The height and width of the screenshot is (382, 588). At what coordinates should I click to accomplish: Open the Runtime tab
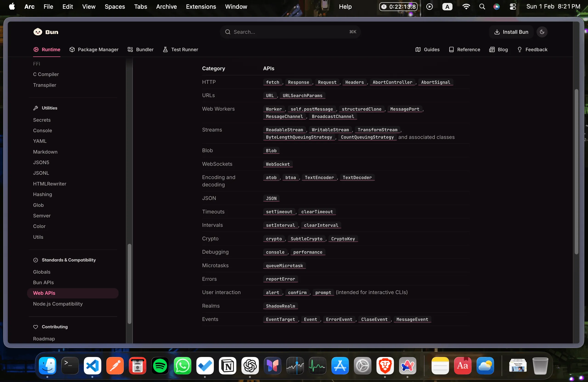(47, 49)
